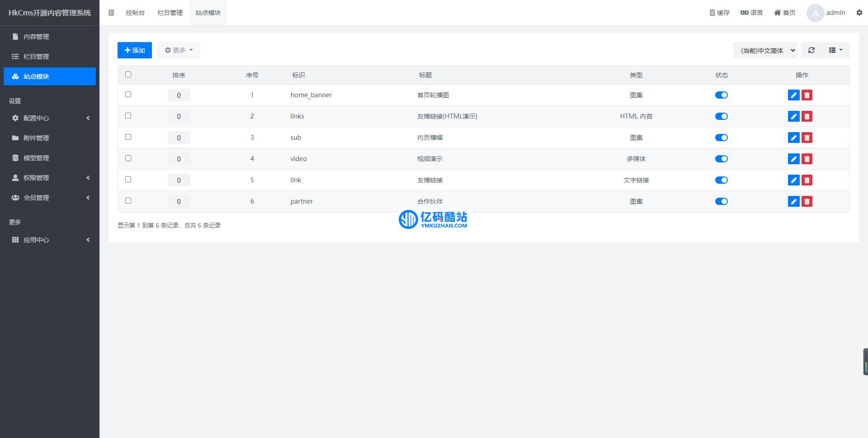Delete the link row with trash icon
868x438 pixels.
[807, 180]
